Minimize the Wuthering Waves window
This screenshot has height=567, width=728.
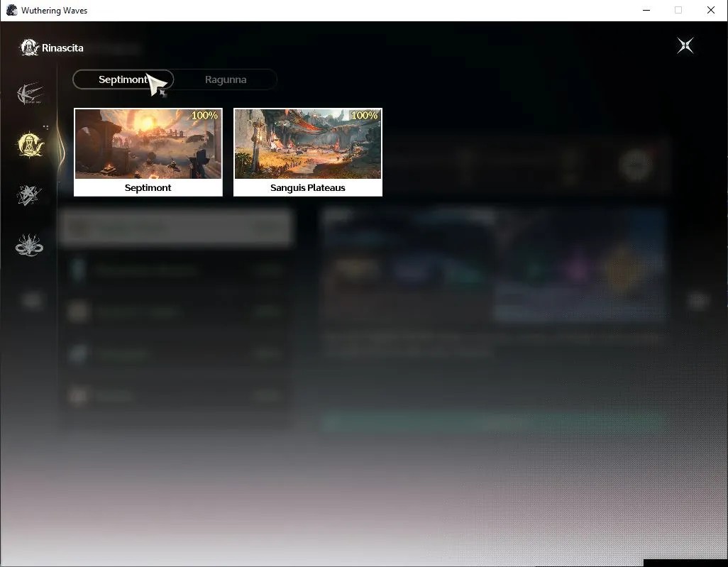pyautogui.click(x=646, y=10)
